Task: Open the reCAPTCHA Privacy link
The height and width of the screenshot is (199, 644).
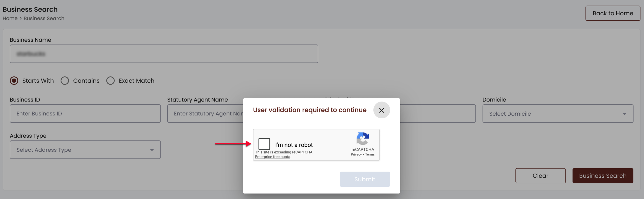Action: (x=356, y=154)
